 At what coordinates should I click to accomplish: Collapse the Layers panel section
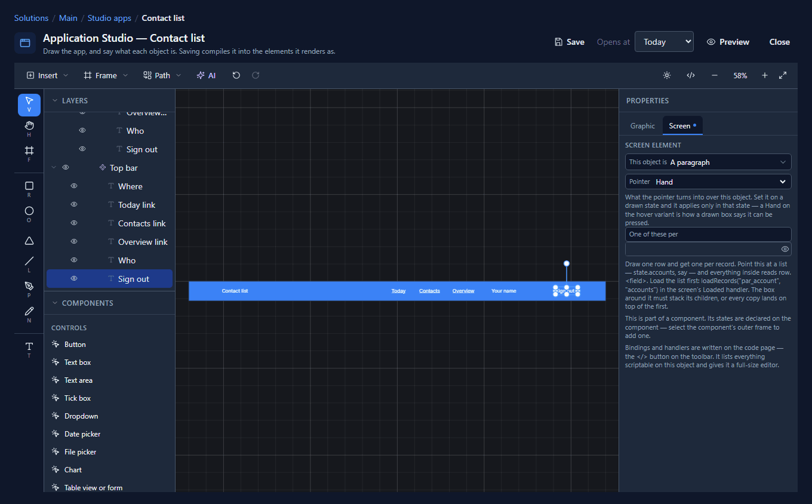coord(55,101)
